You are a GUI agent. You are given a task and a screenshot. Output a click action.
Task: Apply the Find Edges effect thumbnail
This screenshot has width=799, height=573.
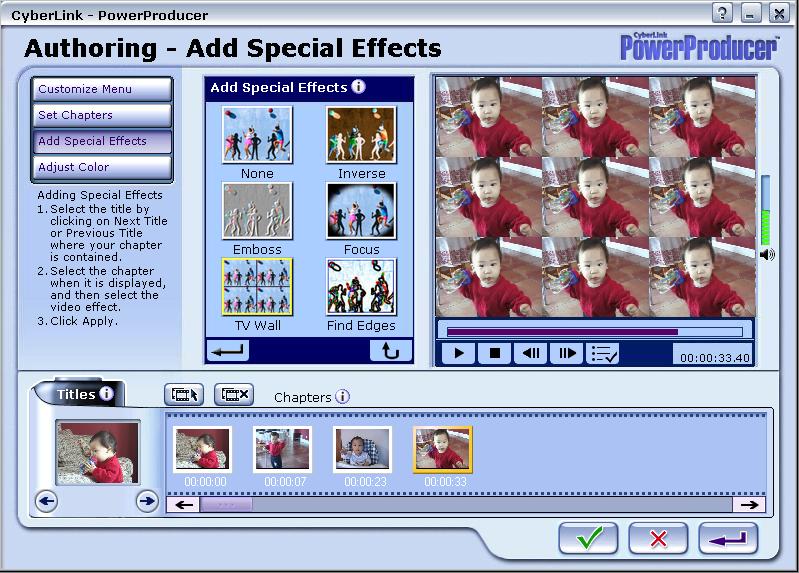[361, 288]
